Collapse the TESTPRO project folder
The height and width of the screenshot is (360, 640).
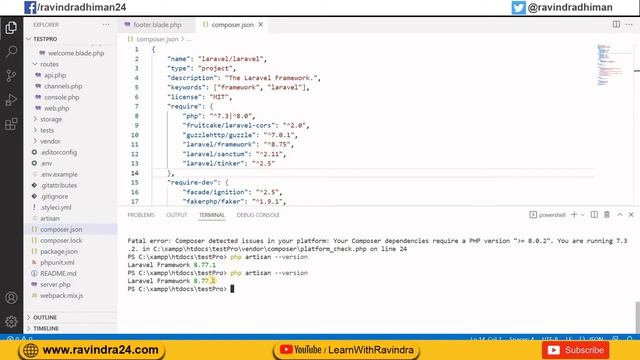[x=70, y=39]
